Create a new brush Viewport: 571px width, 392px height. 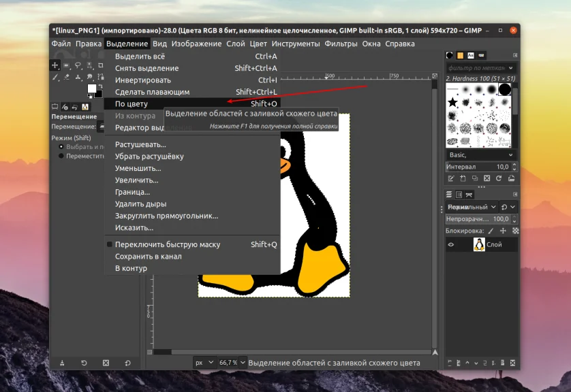[x=463, y=178]
